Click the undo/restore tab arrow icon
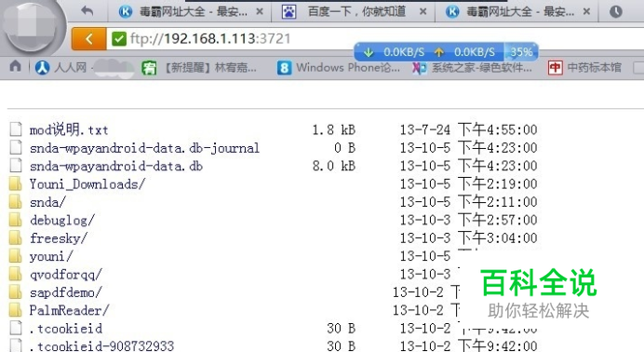The height and width of the screenshot is (352, 644). coord(87,11)
